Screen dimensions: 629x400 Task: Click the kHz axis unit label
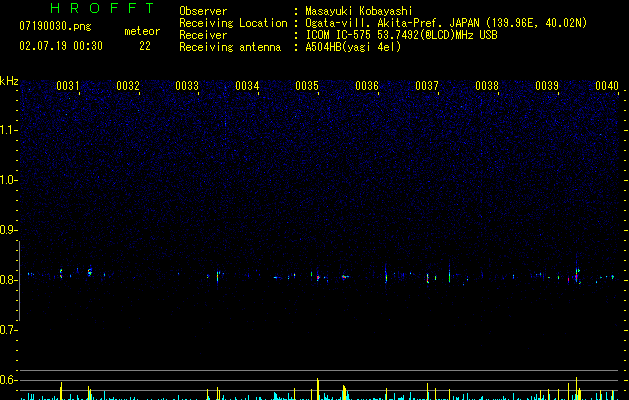(x=9, y=81)
